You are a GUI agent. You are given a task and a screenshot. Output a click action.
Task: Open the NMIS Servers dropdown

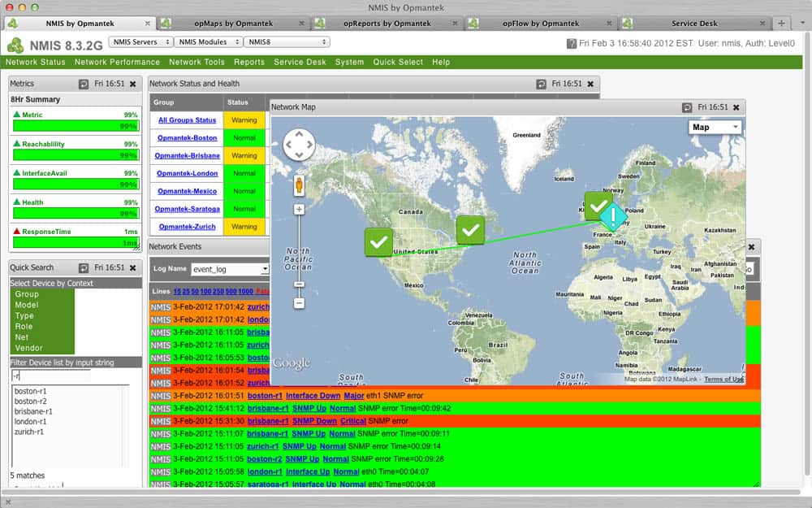(x=140, y=42)
